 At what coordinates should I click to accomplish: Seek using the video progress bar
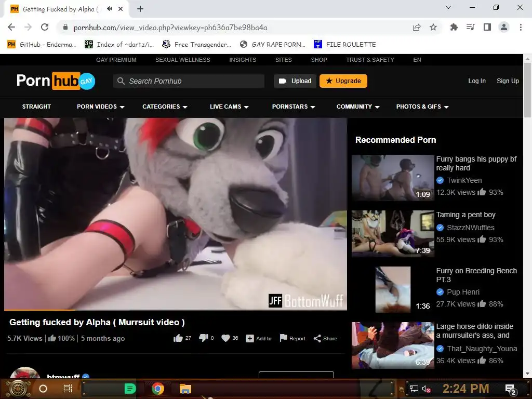pyautogui.click(x=176, y=310)
